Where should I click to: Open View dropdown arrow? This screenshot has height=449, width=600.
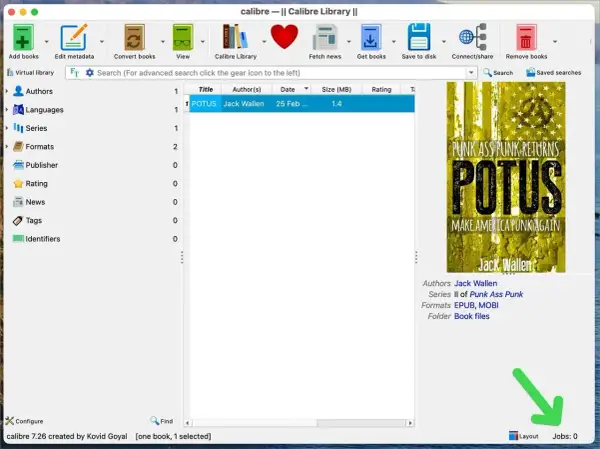pyautogui.click(x=203, y=41)
